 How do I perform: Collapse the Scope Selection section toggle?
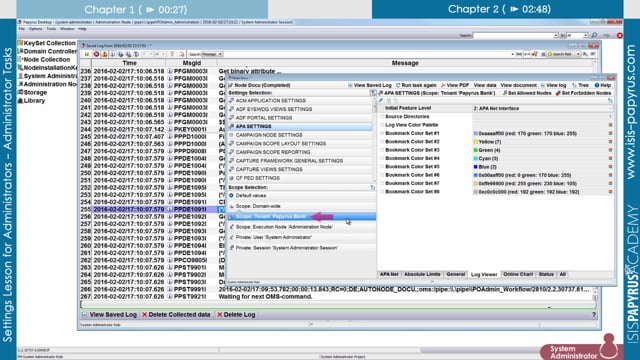pos(372,187)
